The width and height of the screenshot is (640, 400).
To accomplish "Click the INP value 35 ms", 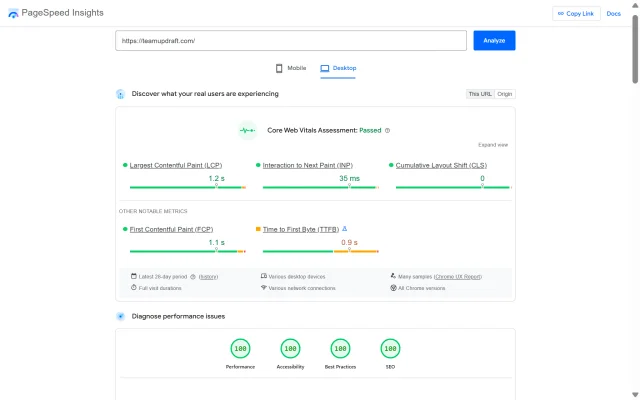I will [349, 178].
